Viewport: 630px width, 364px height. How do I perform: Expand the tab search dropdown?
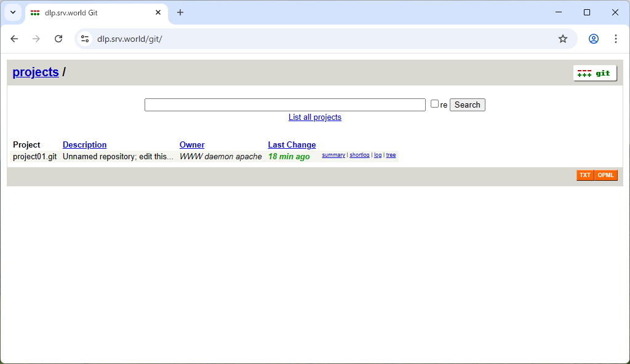[13, 12]
